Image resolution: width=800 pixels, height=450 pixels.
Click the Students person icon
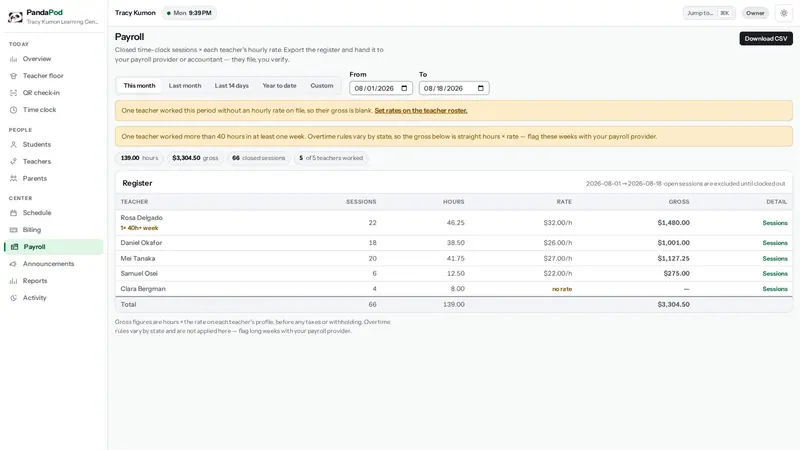coord(13,144)
